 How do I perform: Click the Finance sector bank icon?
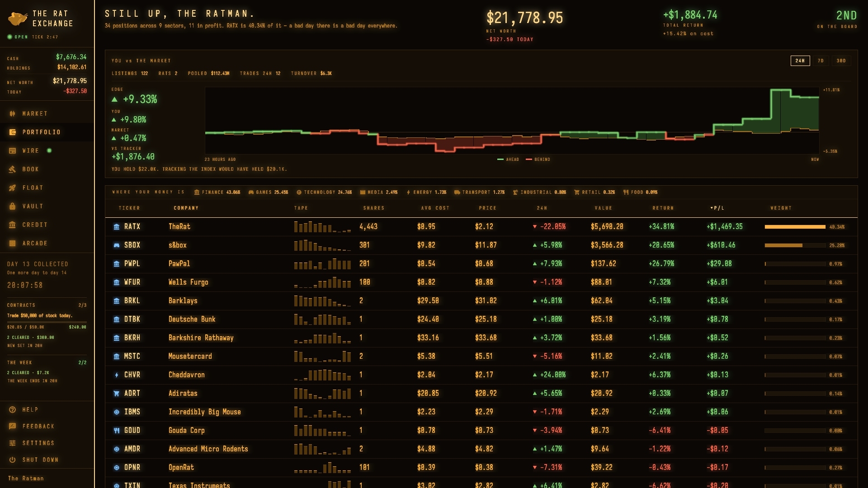(x=197, y=192)
